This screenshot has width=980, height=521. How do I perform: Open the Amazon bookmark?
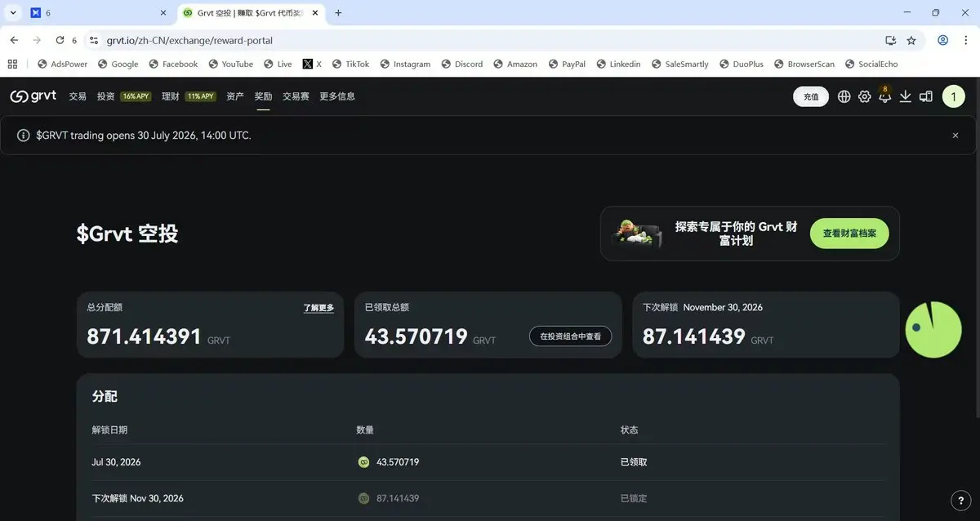[515, 64]
